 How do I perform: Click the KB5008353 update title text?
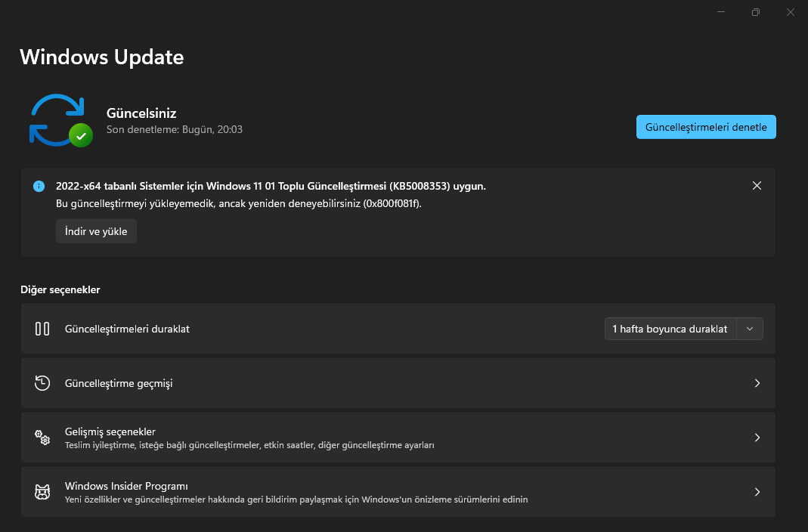pyautogui.click(x=271, y=186)
